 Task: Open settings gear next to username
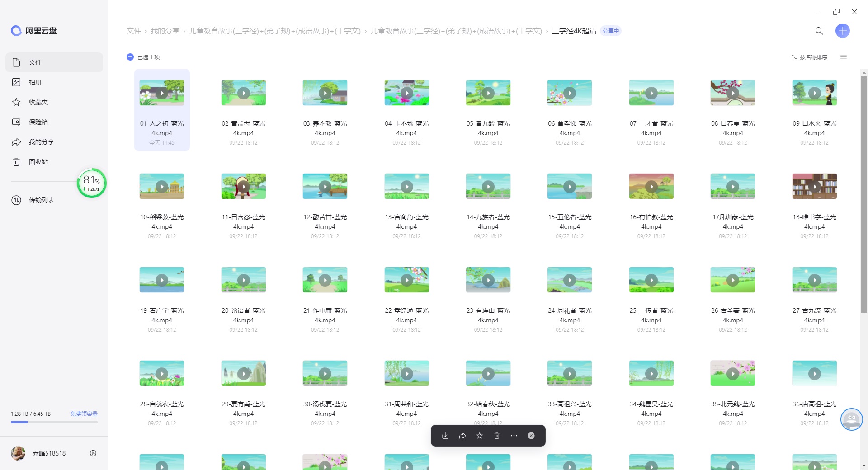pyautogui.click(x=93, y=453)
